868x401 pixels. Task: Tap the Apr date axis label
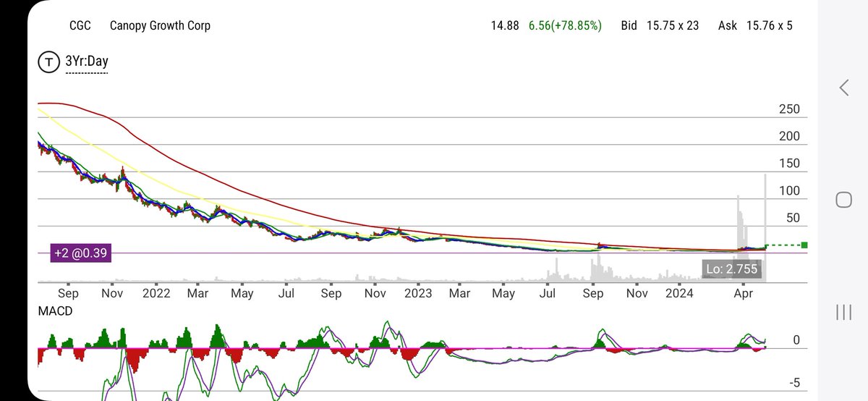click(x=742, y=293)
